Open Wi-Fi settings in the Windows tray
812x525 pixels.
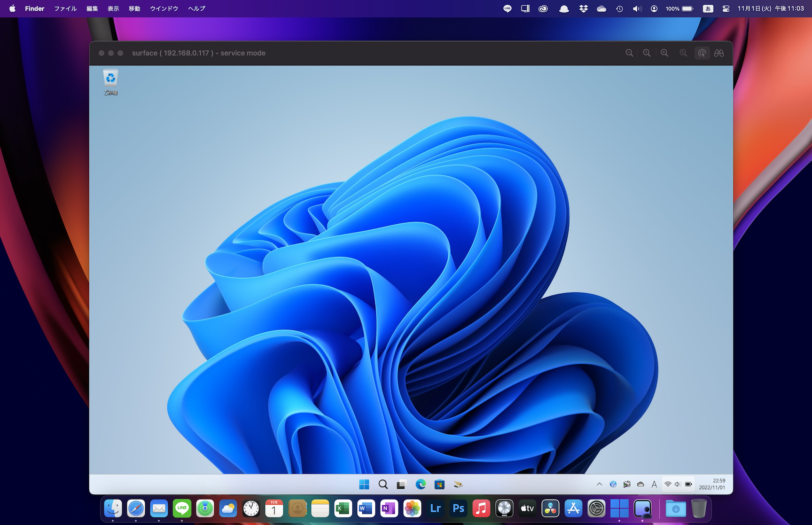tap(668, 484)
